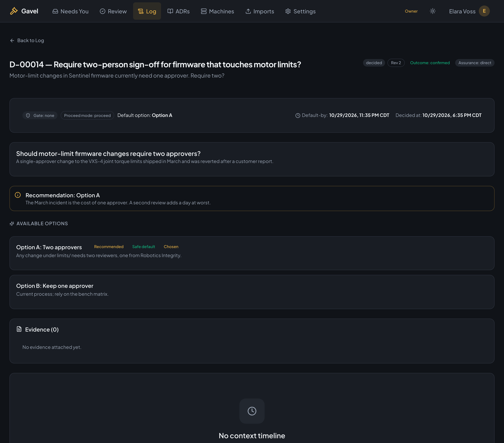Viewport: 504px width, 443px height.
Task: Click the Evidence (0) heading
Action: (42, 330)
